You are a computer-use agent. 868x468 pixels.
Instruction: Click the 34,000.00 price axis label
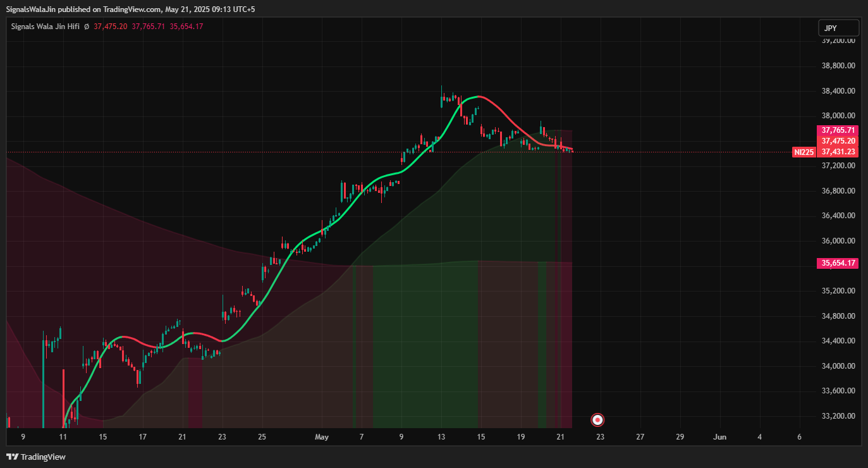click(x=838, y=366)
